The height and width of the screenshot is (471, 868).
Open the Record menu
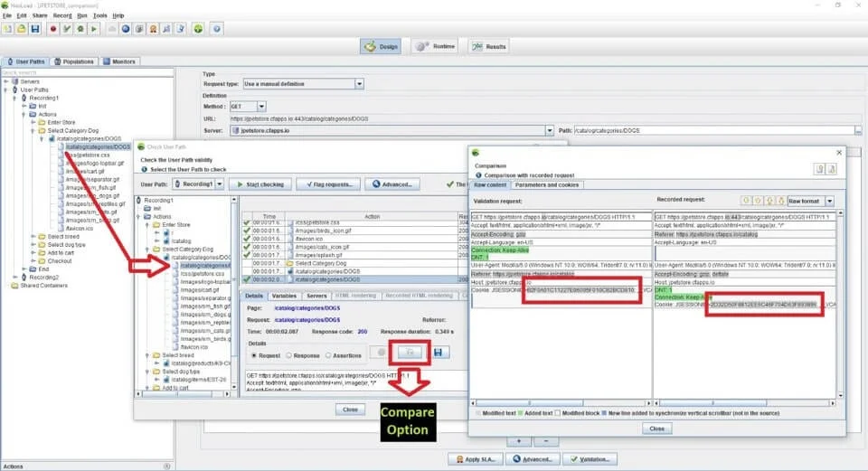(62, 15)
